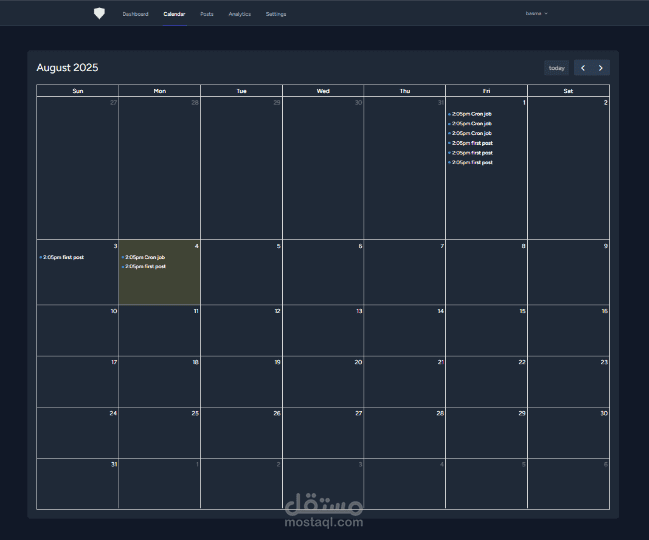Viewport: 649px width, 540px height.
Task: Open the Settings nav item
Action: point(276,14)
